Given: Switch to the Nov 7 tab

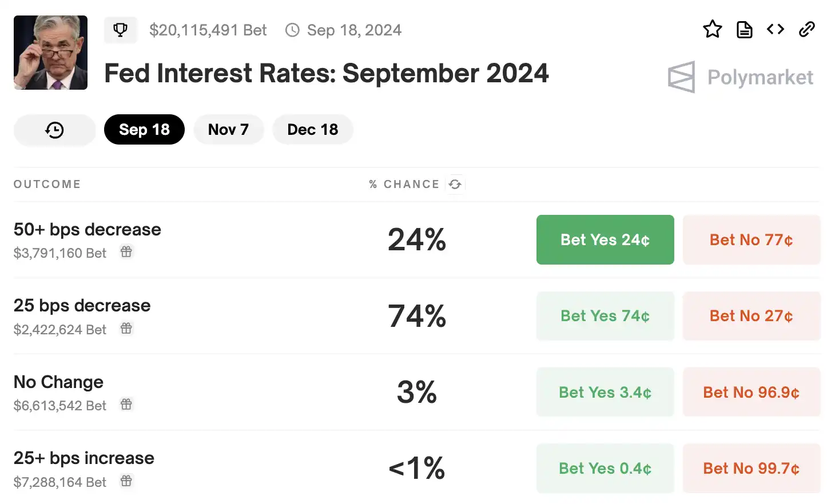Looking at the screenshot, I should [x=228, y=130].
